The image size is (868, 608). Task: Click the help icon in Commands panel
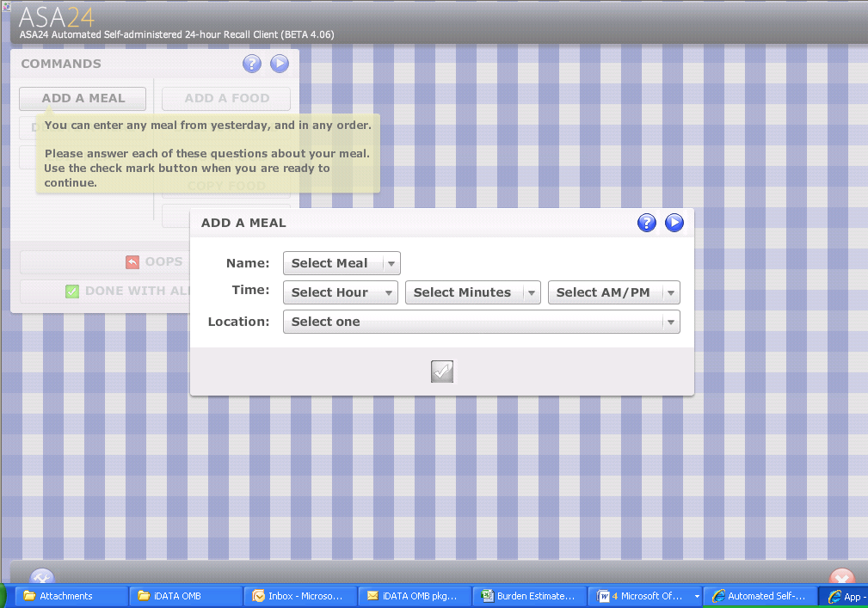251,63
